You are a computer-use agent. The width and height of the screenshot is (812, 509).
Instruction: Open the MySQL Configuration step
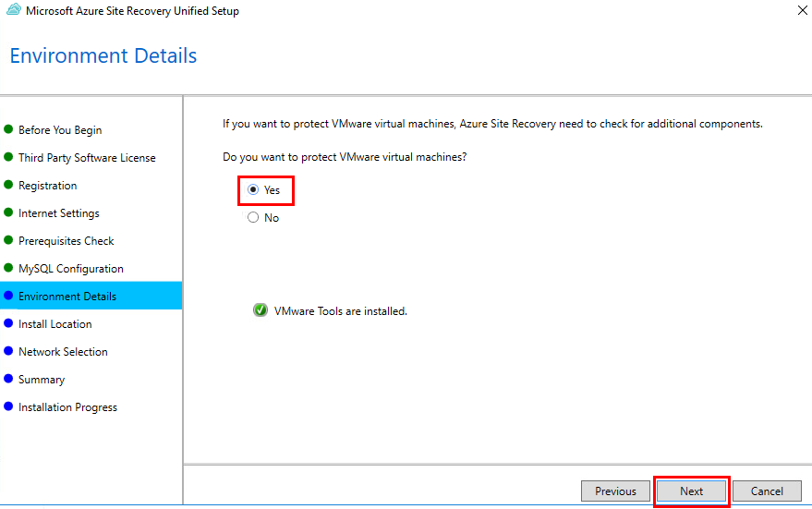pos(71,269)
